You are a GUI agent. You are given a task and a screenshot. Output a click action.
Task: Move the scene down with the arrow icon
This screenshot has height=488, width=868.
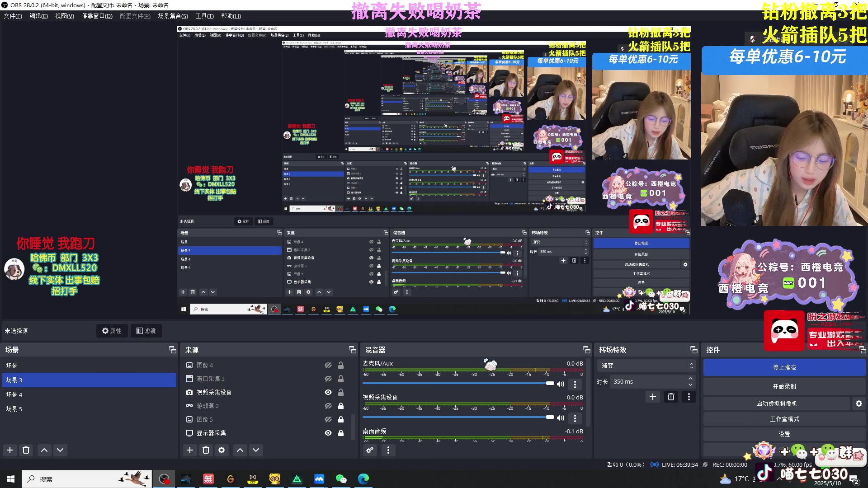coord(60,450)
